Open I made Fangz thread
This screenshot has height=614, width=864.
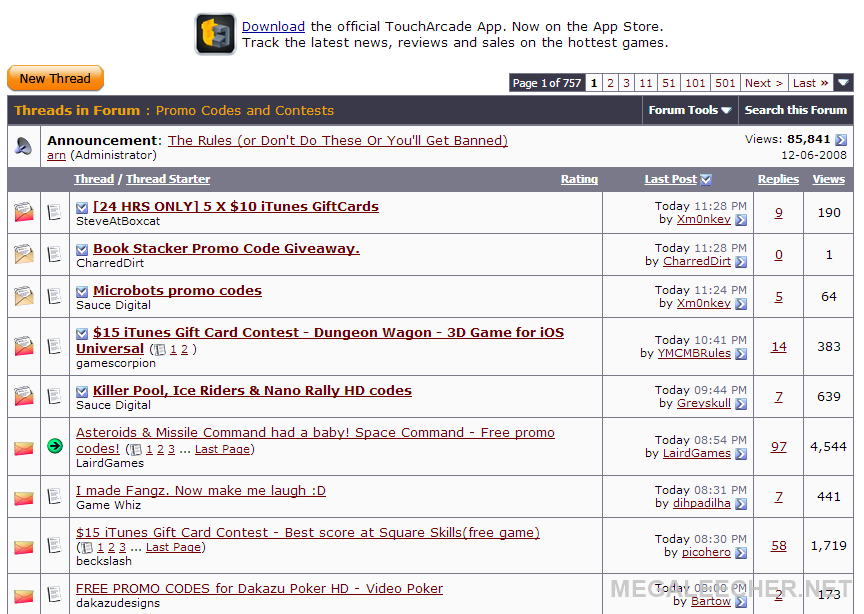coord(201,491)
